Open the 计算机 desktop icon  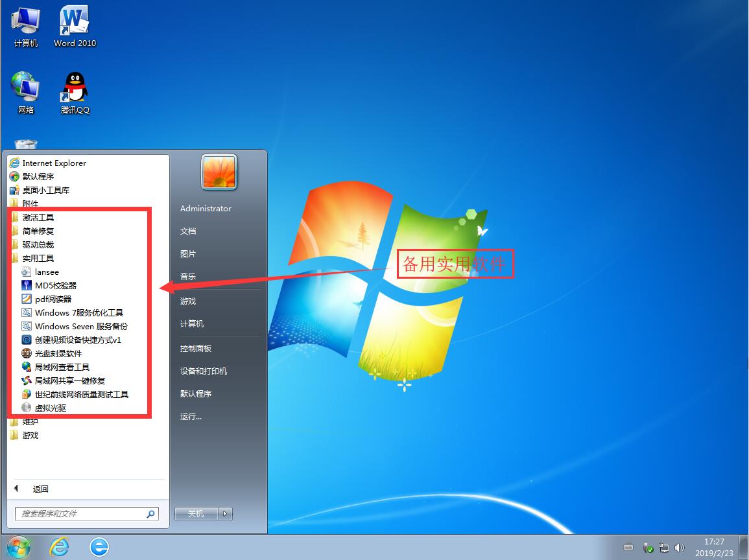pos(25,27)
